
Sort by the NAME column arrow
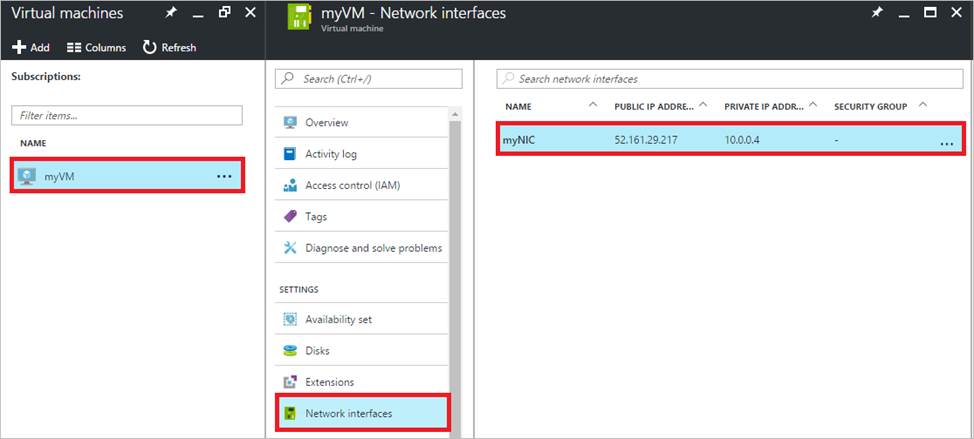coord(593,106)
